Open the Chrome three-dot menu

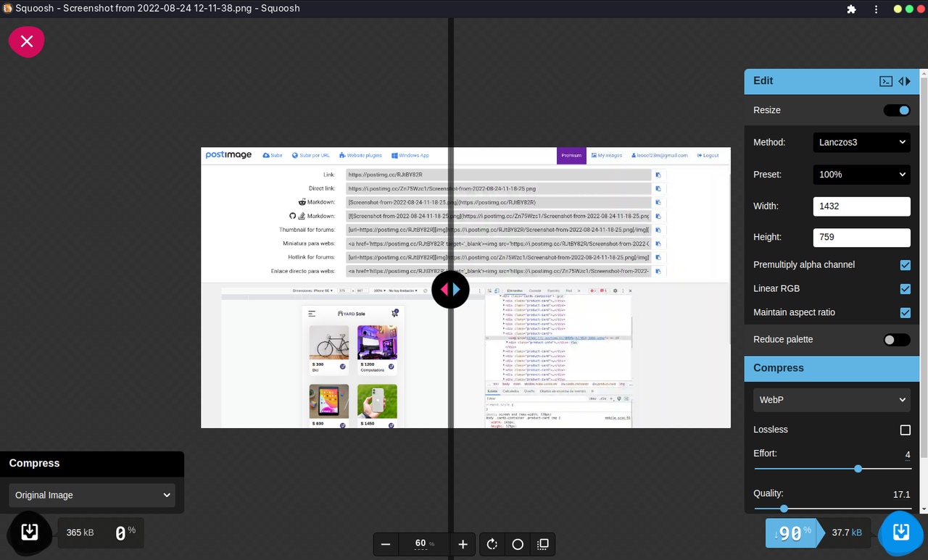pos(876,8)
